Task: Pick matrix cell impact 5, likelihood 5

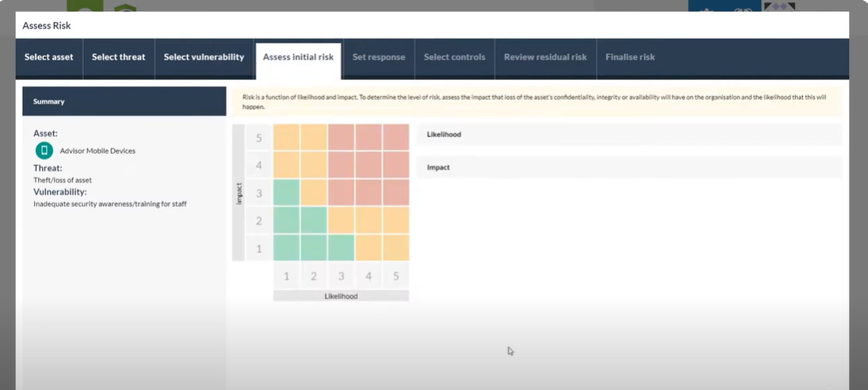Action: (x=396, y=137)
